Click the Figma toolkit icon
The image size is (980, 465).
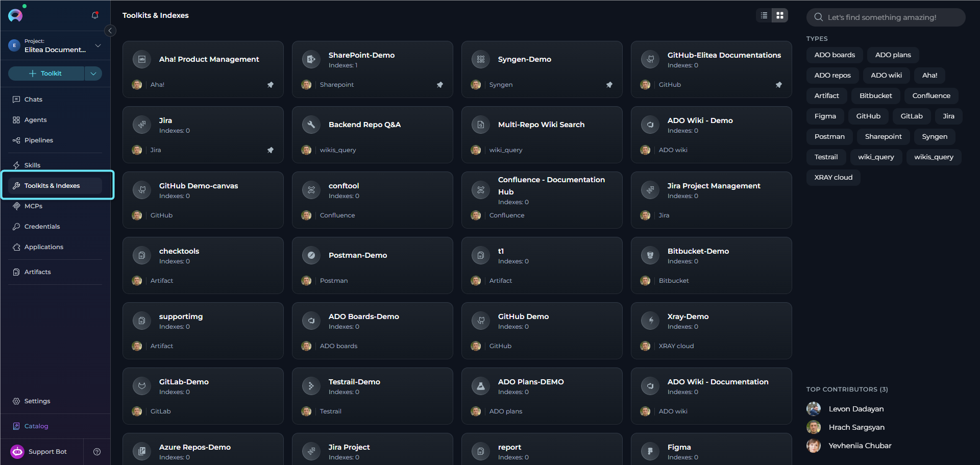click(x=650, y=451)
